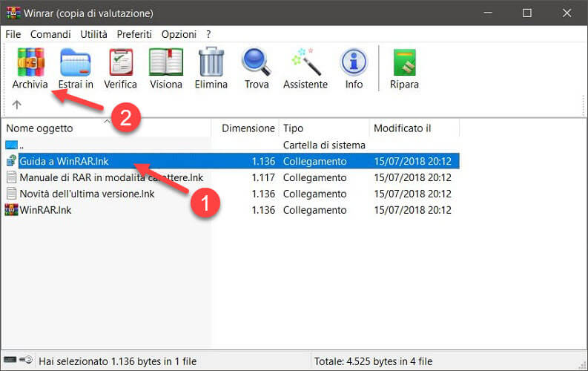The image size is (588, 371).
Task: Click the 'Cartella di sistema' type cell
Action: 324,145
